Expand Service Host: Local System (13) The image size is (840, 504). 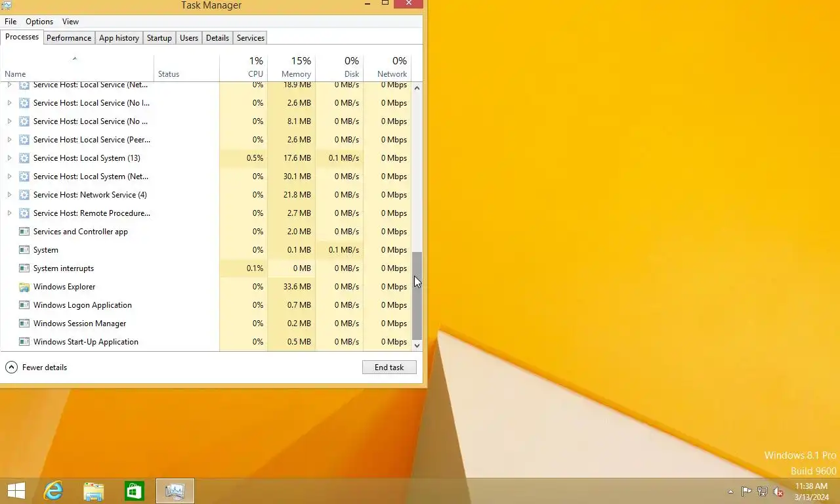coord(9,158)
